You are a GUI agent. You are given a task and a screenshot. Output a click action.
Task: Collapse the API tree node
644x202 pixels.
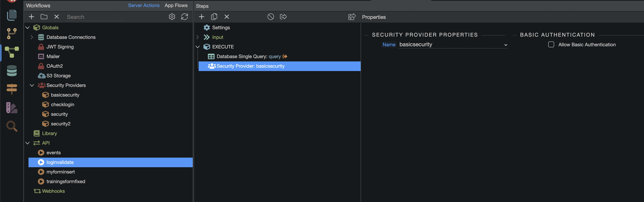[x=28, y=143]
